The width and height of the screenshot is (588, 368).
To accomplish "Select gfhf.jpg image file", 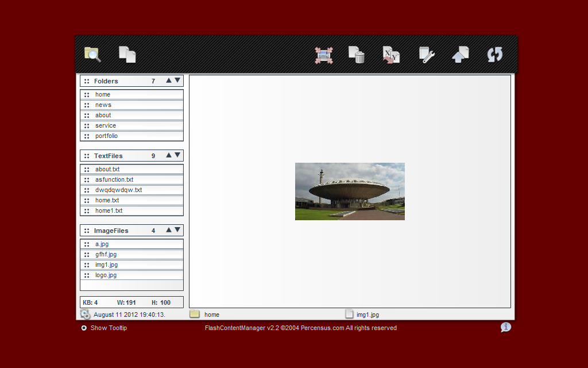I will pos(131,254).
